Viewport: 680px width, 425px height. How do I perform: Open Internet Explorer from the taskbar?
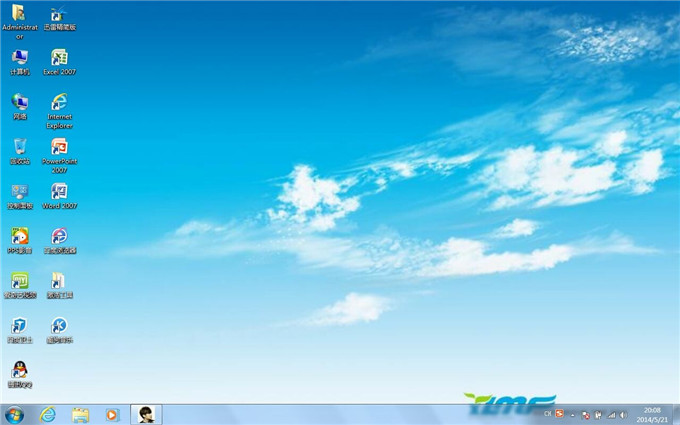click(x=48, y=414)
